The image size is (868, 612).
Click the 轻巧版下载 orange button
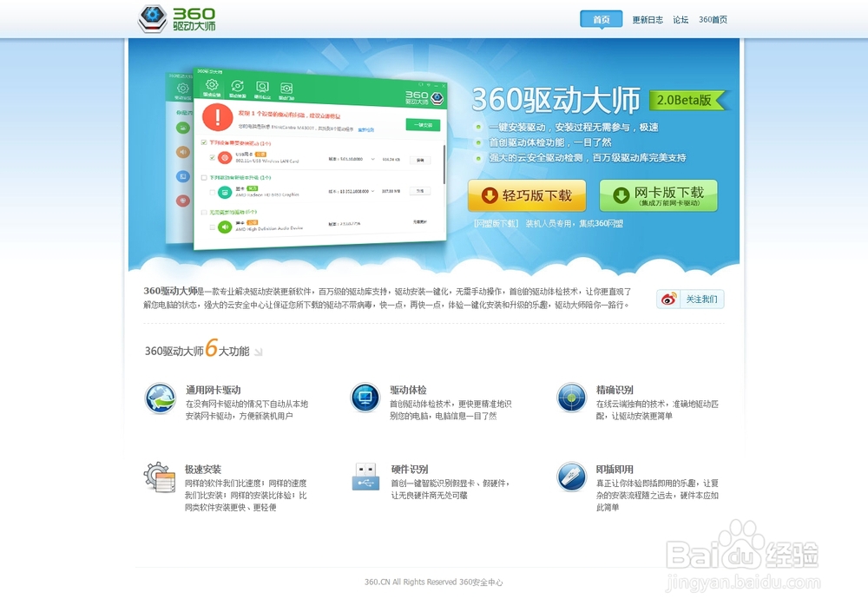pos(527,195)
